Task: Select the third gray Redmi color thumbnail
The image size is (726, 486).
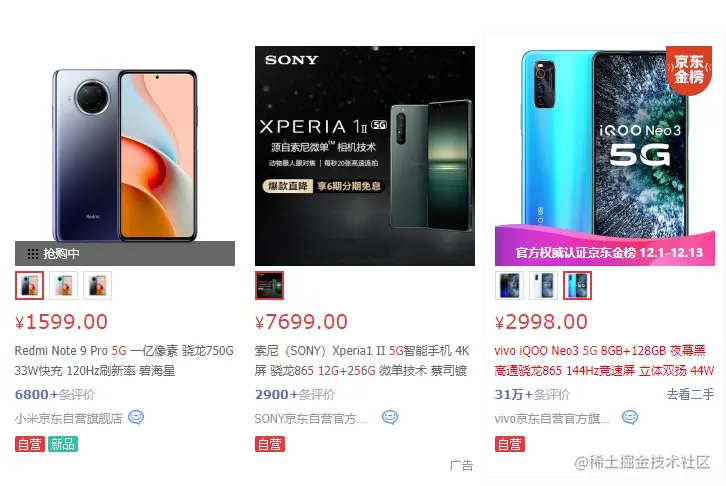Action: click(98, 285)
